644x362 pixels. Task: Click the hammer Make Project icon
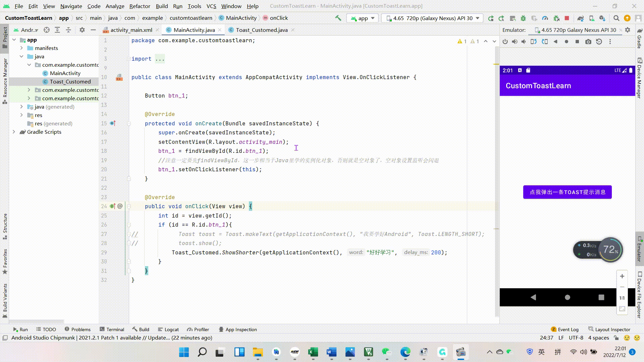pos(338,18)
